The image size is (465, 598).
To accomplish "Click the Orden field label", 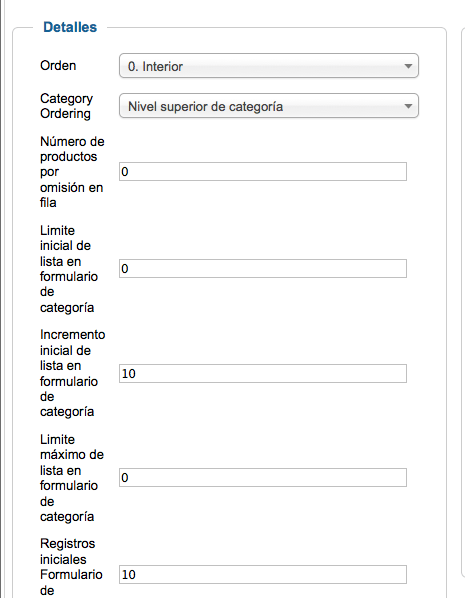I will point(58,66).
